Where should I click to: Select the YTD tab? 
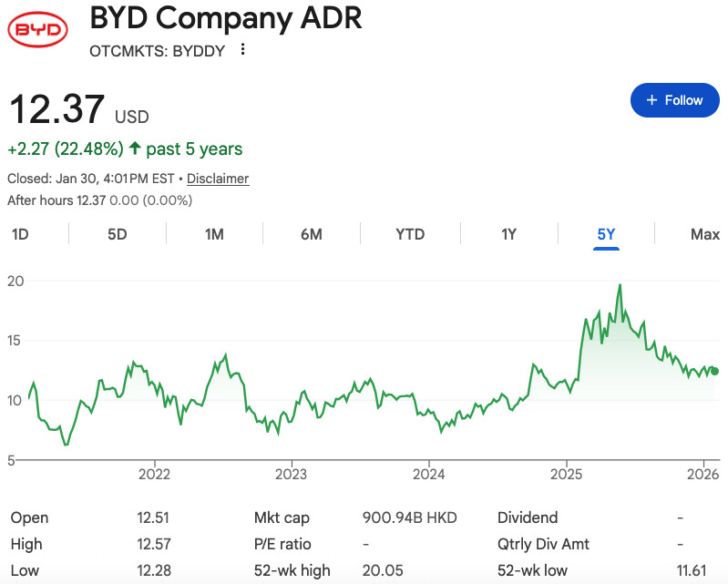click(x=410, y=234)
